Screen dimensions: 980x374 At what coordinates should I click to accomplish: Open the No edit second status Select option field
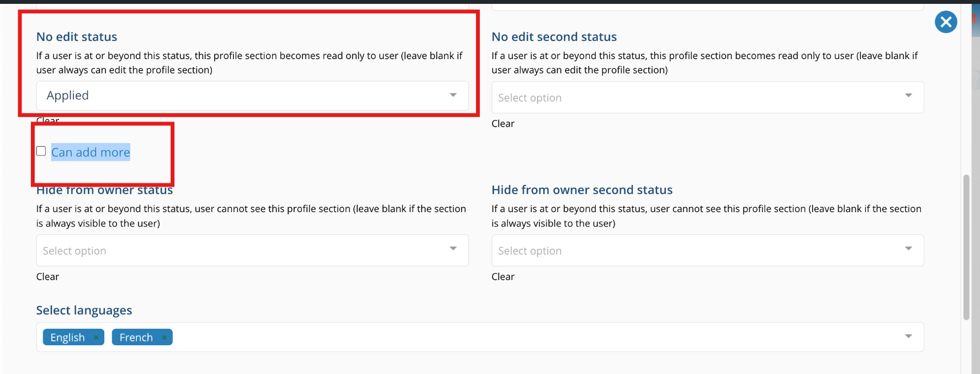[x=696, y=98]
